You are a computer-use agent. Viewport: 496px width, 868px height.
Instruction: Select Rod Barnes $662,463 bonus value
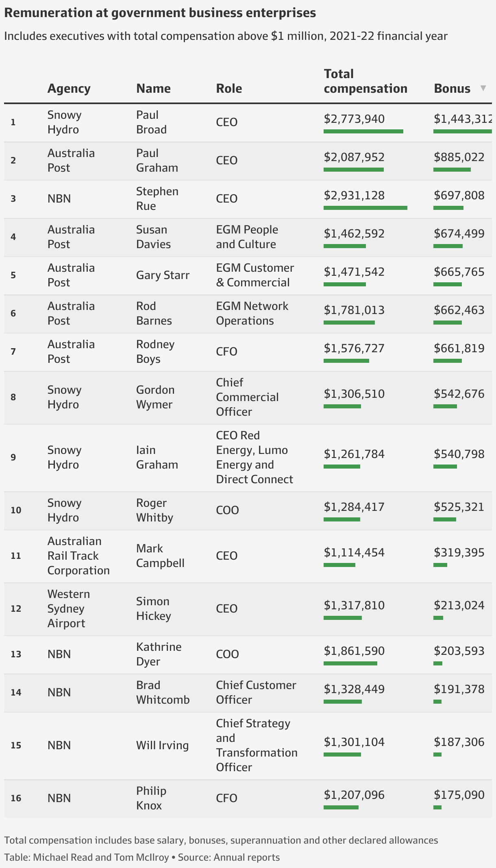tap(459, 310)
